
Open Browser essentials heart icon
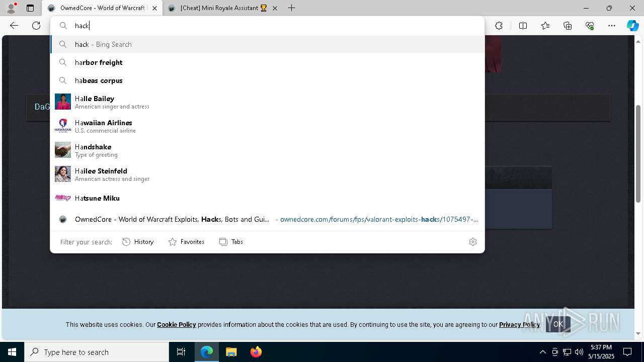[590, 26]
